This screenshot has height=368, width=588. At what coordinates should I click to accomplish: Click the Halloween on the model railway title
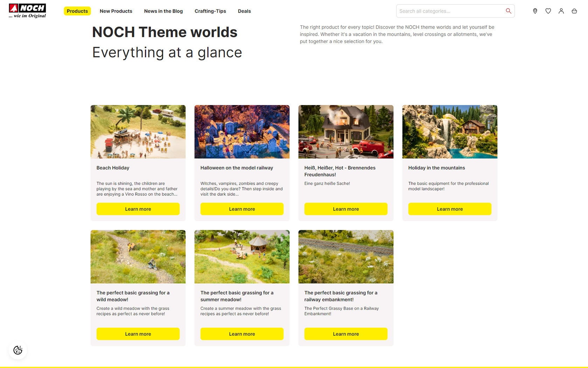click(x=237, y=168)
